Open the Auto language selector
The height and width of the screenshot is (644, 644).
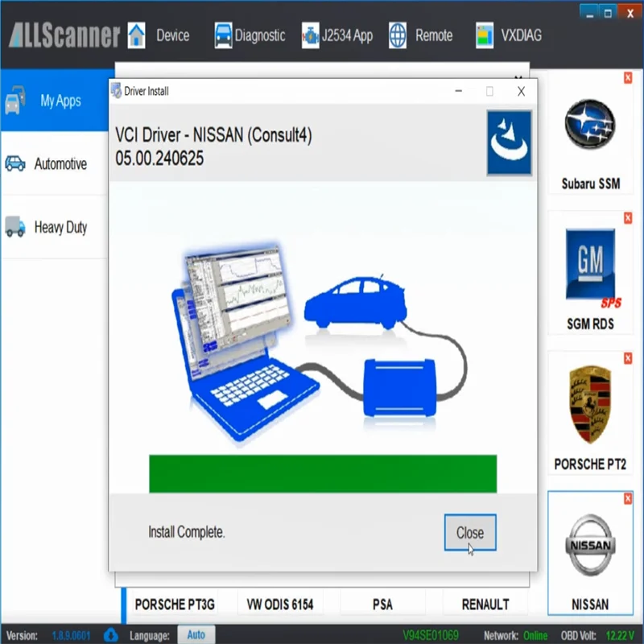196,635
